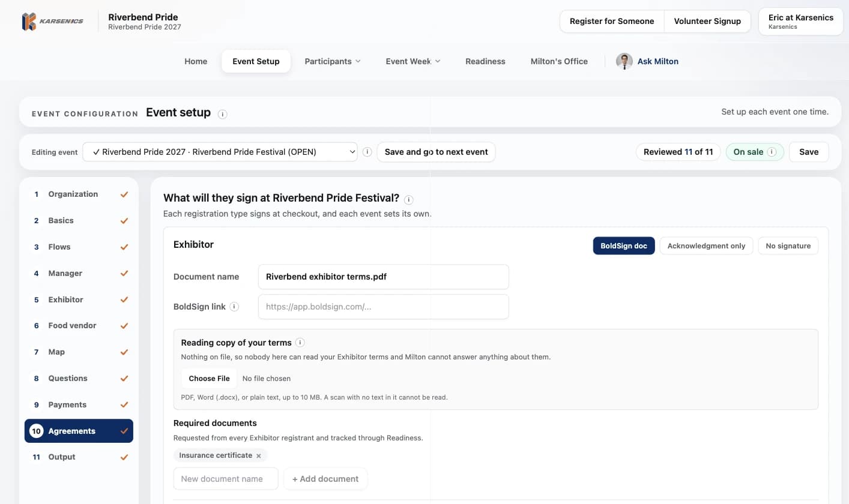This screenshot has width=849, height=504.
Task: Click the Karsenics logo icon
Action: click(29, 22)
